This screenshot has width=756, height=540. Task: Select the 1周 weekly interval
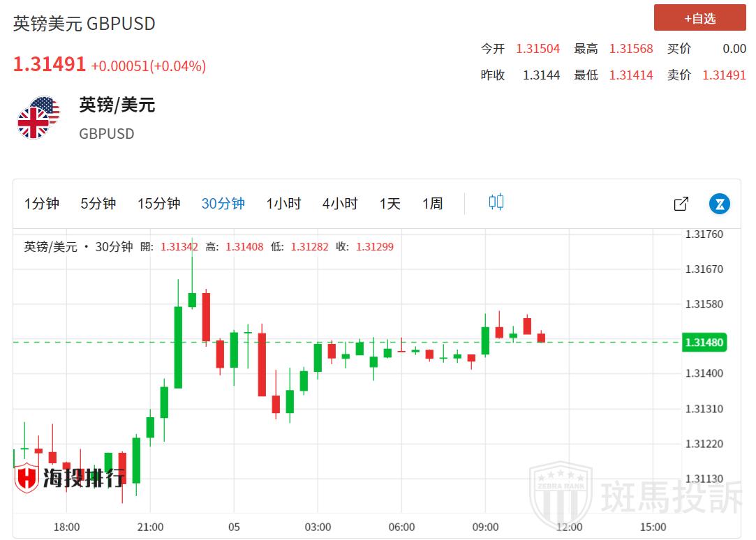coord(432,204)
